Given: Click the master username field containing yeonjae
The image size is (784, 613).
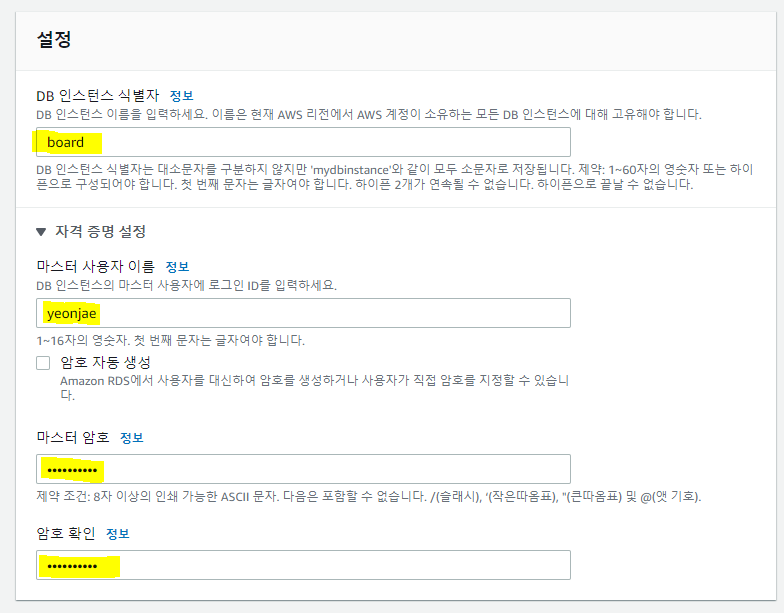Looking at the screenshot, I should (x=303, y=313).
